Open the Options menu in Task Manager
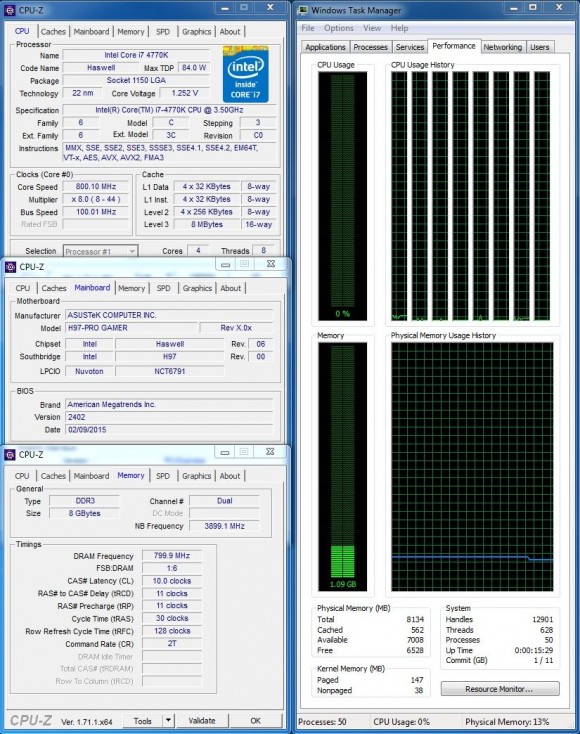580x734 pixels. 339,28
